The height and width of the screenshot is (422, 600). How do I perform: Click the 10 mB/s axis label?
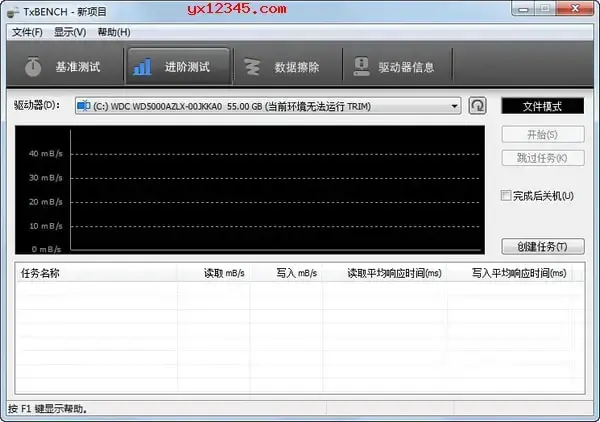[x=46, y=226]
